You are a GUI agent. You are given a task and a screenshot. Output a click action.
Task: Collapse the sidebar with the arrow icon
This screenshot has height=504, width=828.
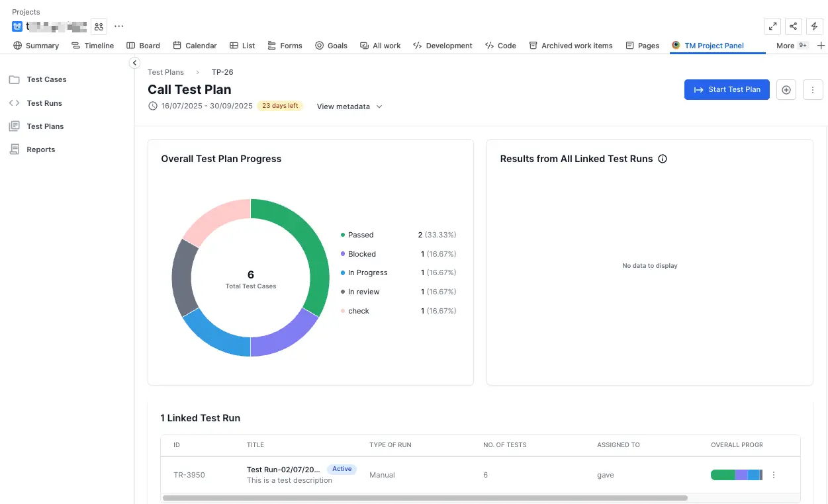pos(134,63)
